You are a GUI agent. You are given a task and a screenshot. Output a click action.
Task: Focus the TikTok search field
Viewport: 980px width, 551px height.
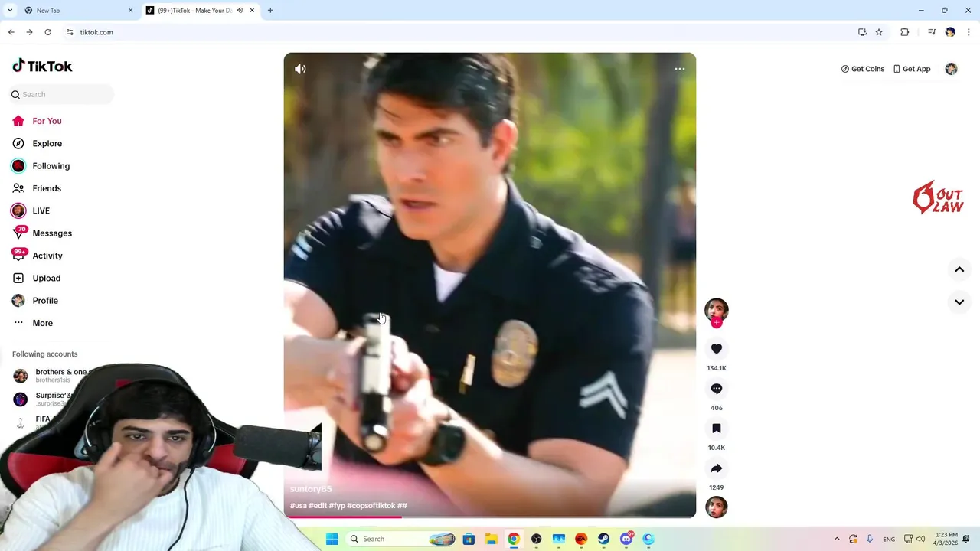(x=61, y=94)
